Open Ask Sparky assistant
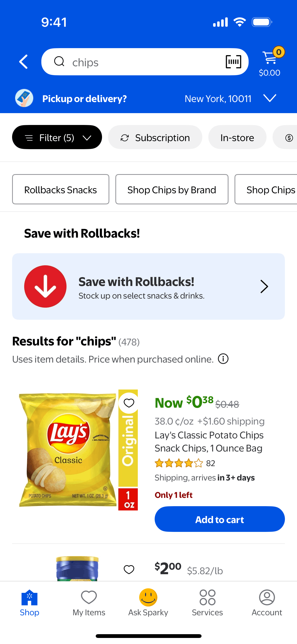Viewport: 297px width, 644px height. (148, 602)
